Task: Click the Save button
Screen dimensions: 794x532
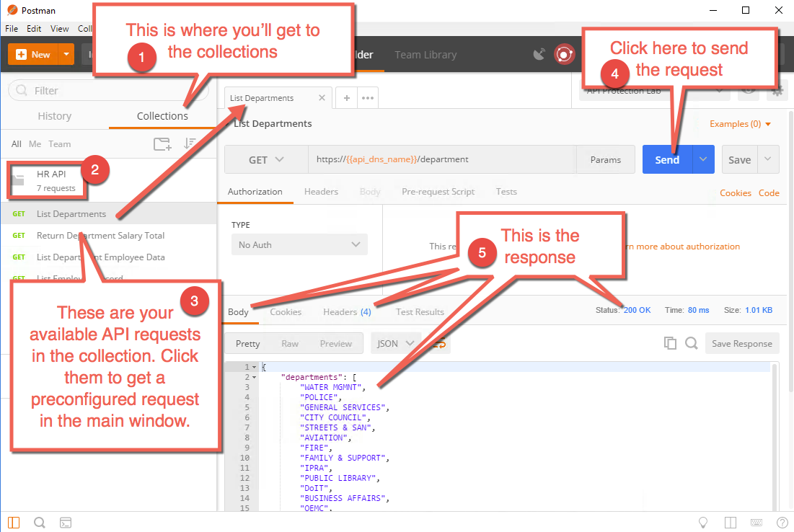Action: coord(739,159)
